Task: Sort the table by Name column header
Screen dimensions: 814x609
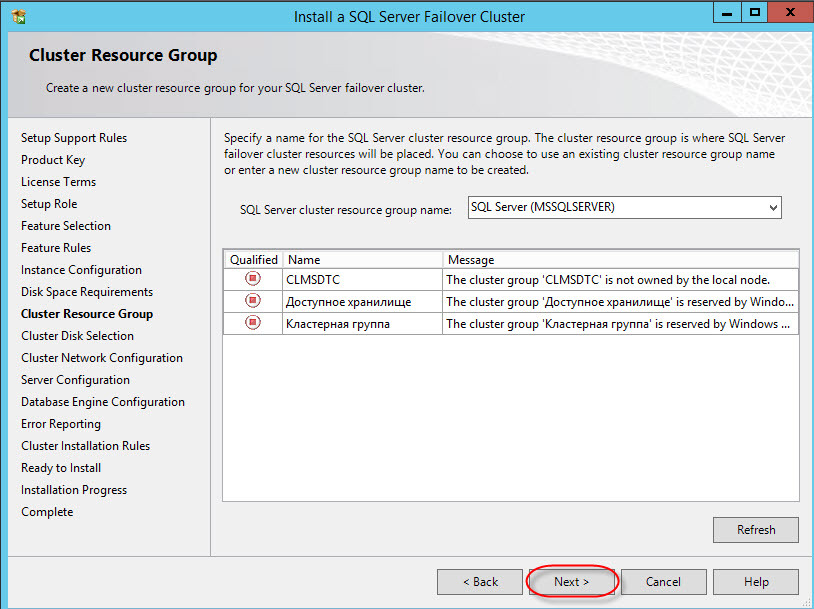Action: click(362, 260)
